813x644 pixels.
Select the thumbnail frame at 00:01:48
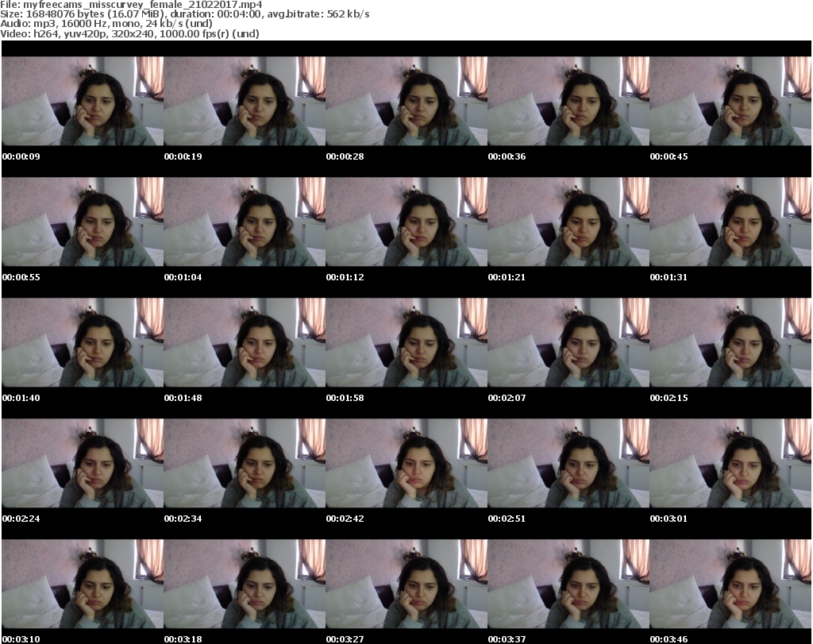point(245,343)
